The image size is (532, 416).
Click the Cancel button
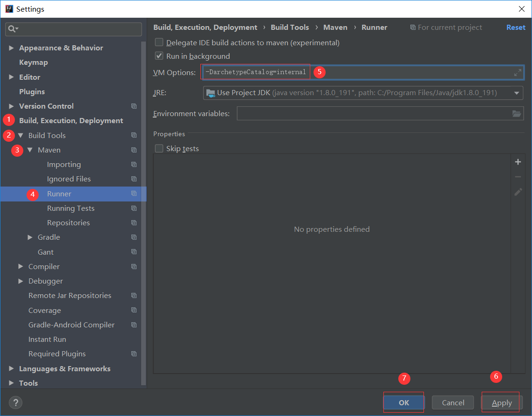click(x=453, y=403)
